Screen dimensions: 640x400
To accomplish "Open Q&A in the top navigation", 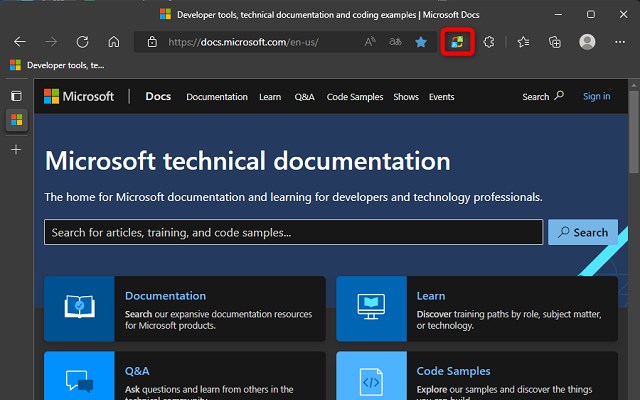I will [304, 97].
